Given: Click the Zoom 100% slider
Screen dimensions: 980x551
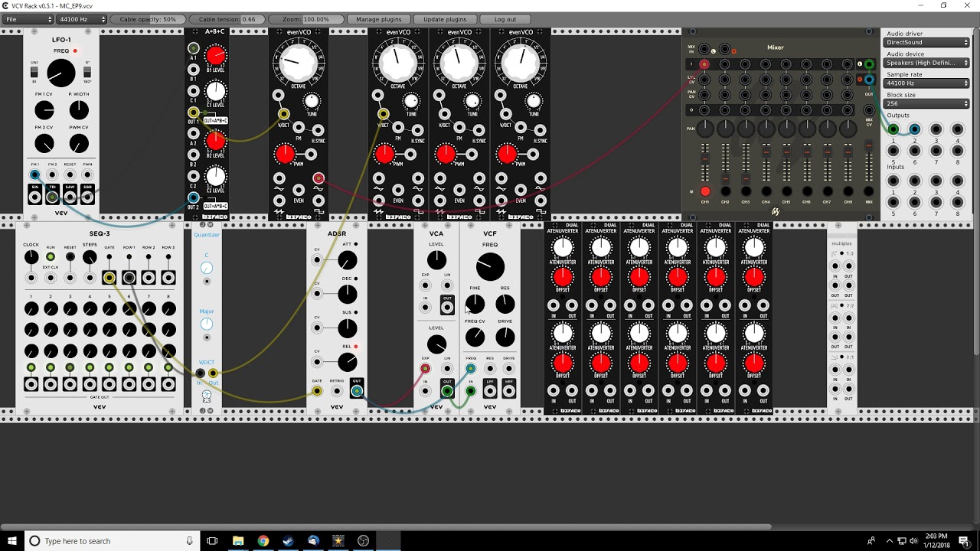Looking at the screenshot, I should tap(305, 19).
